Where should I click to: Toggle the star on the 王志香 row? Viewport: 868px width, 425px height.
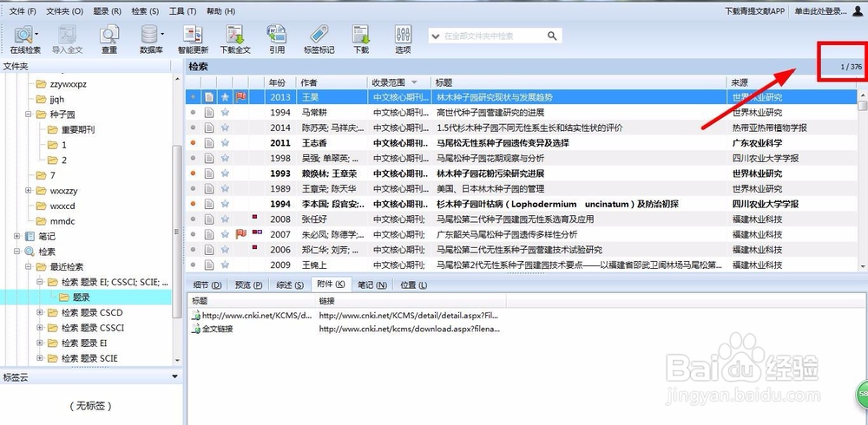click(x=225, y=143)
